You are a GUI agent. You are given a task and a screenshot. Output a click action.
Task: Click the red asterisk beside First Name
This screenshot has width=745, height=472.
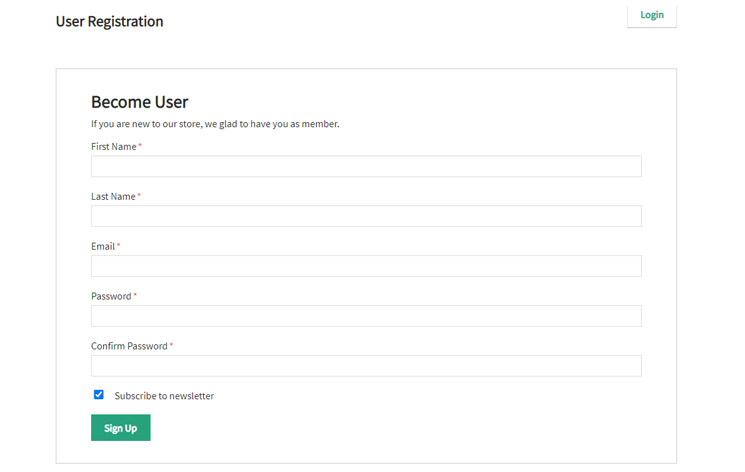tap(140, 146)
